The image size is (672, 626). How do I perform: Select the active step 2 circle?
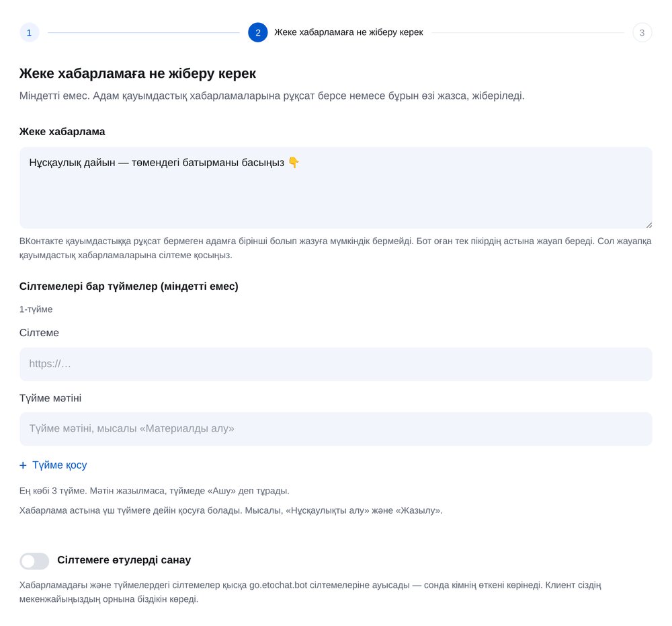pos(257,32)
